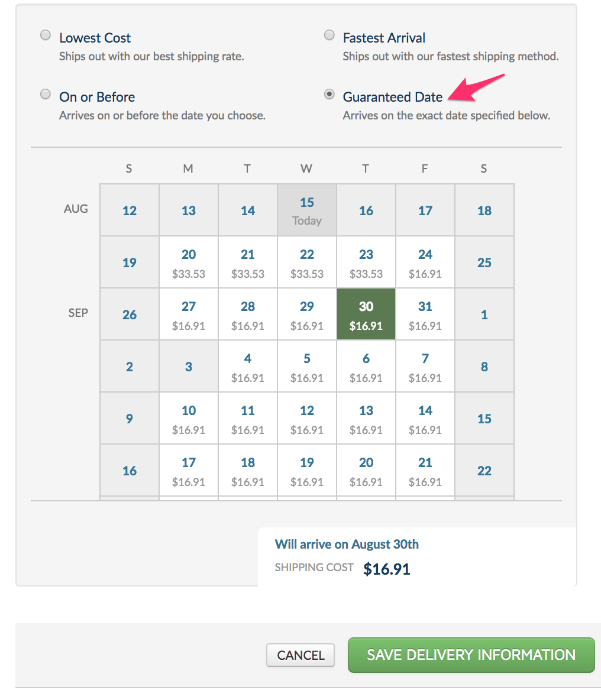Select the Lowest Cost shipping option
Viewport: 601px width, 700px height.
46,35
